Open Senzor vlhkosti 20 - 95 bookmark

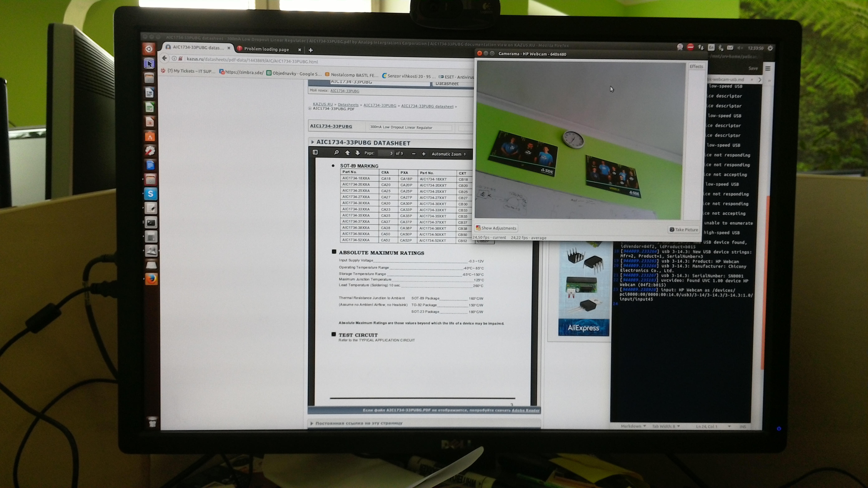click(x=409, y=76)
